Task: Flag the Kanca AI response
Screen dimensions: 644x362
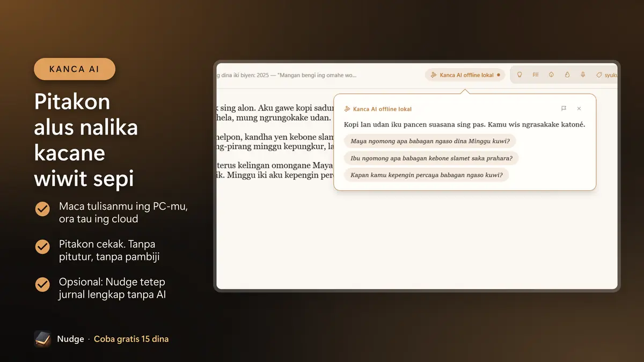Action: (x=563, y=108)
